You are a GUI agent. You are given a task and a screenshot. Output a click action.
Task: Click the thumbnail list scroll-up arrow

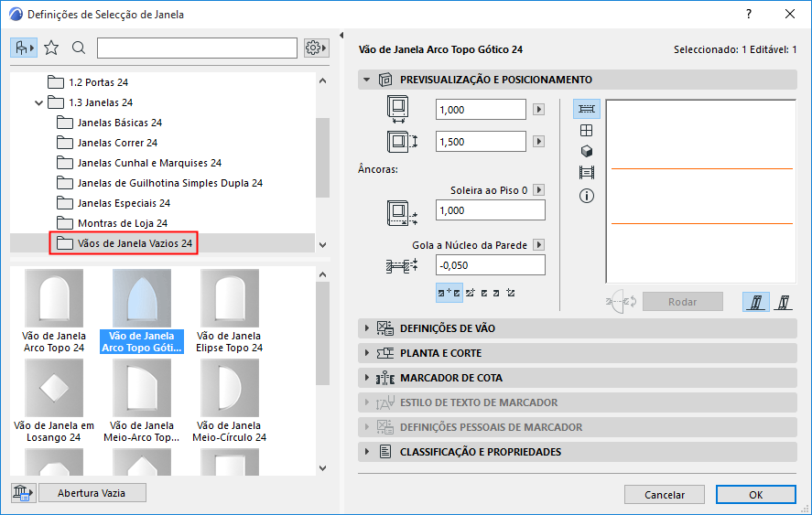[322, 274]
